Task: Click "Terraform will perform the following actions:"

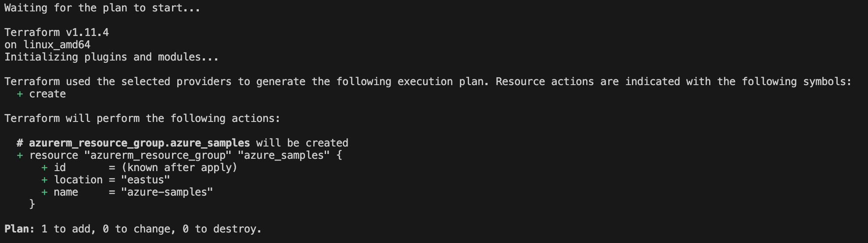Action: point(142,118)
